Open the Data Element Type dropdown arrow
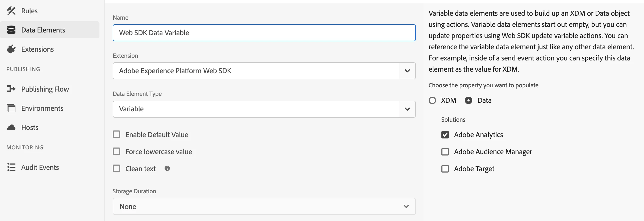Screen dimensions: 644x221 pos(407,109)
